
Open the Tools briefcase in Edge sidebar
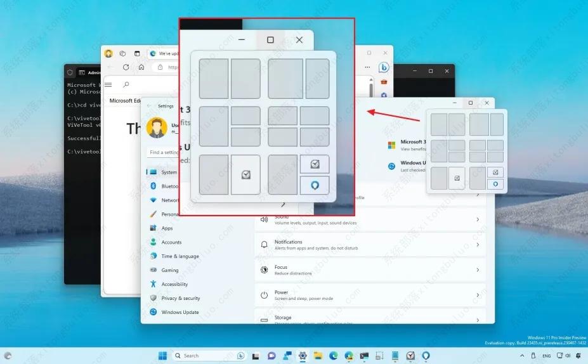[384, 82]
